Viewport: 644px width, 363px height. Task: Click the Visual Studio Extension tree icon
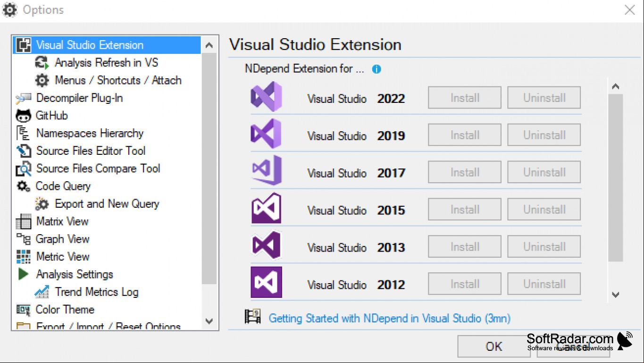pos(24,45)
